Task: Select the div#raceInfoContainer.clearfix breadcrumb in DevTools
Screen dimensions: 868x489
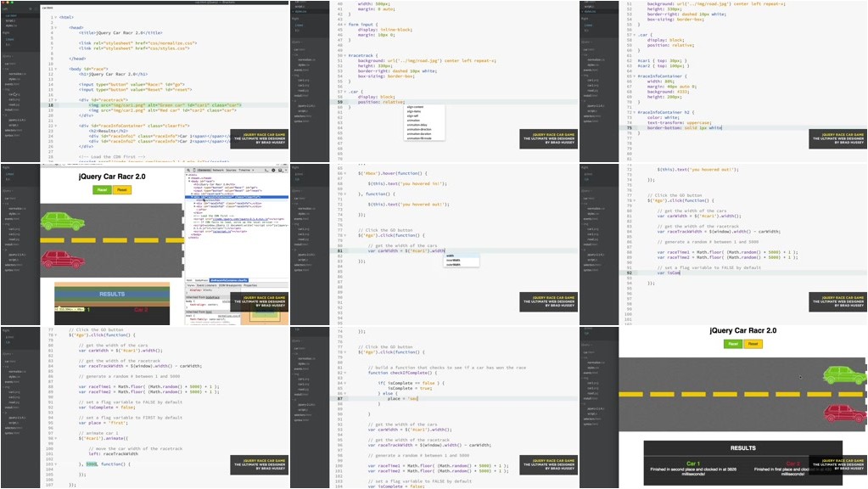Action: 228,280
